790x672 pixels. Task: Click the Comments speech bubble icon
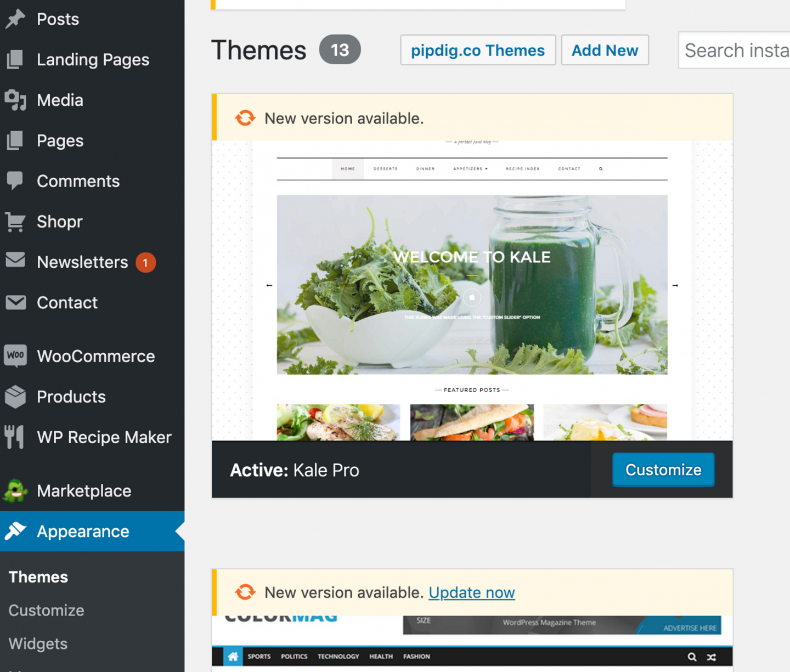click(x=15, y=181)
